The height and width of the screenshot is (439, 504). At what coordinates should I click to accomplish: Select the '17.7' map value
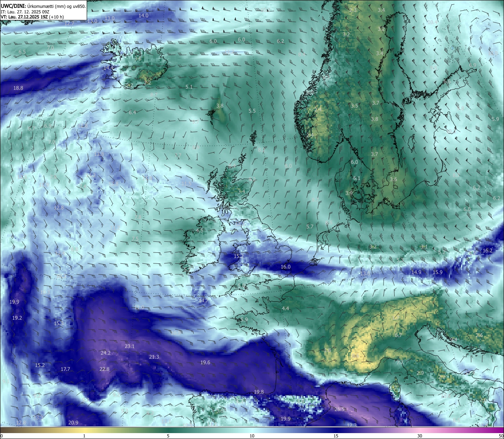[x=65, y=369]
